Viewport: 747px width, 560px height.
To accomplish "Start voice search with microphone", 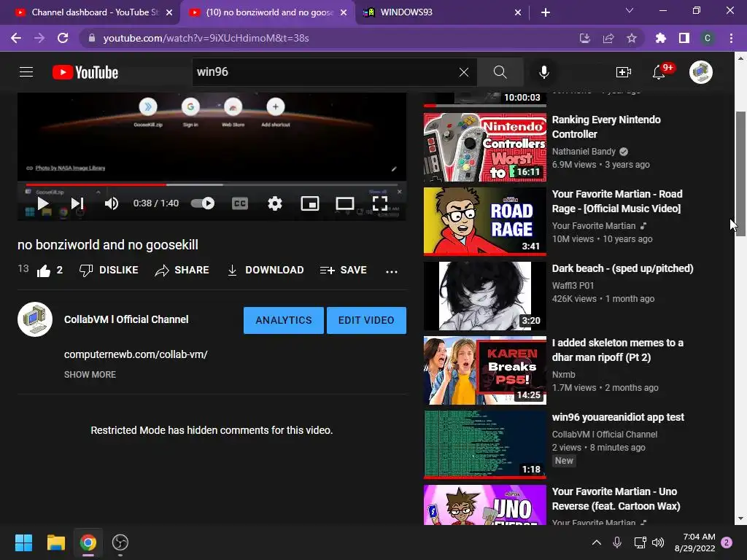I will (x=543, y=72).
